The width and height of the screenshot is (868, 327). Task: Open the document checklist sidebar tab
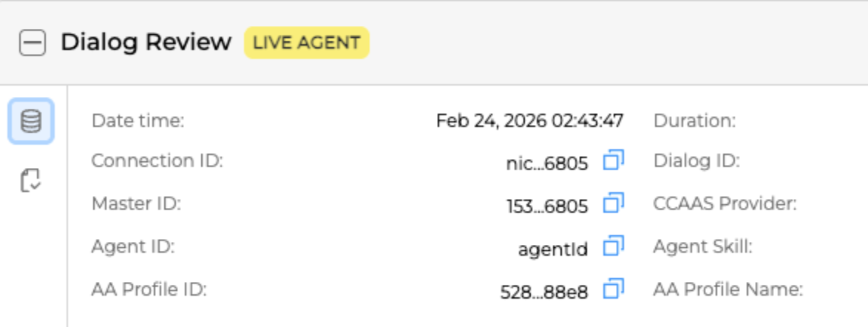click(x=31, y=180)
